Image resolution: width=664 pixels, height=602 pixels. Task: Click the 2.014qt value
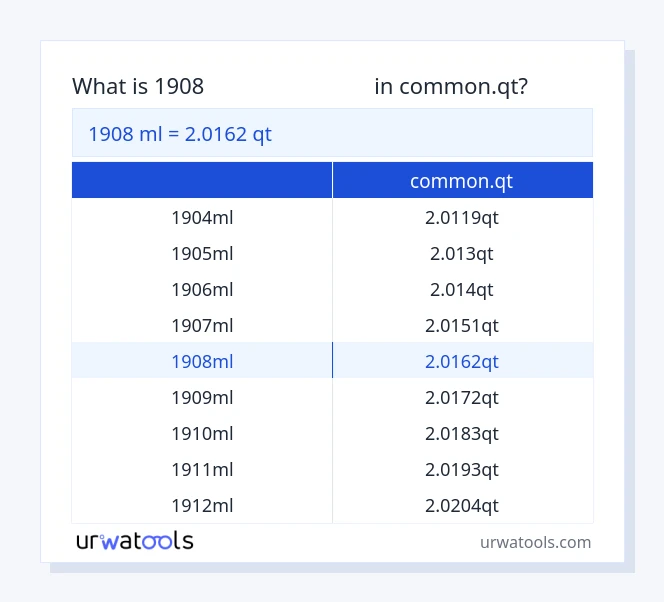click(x=462, y=289)
